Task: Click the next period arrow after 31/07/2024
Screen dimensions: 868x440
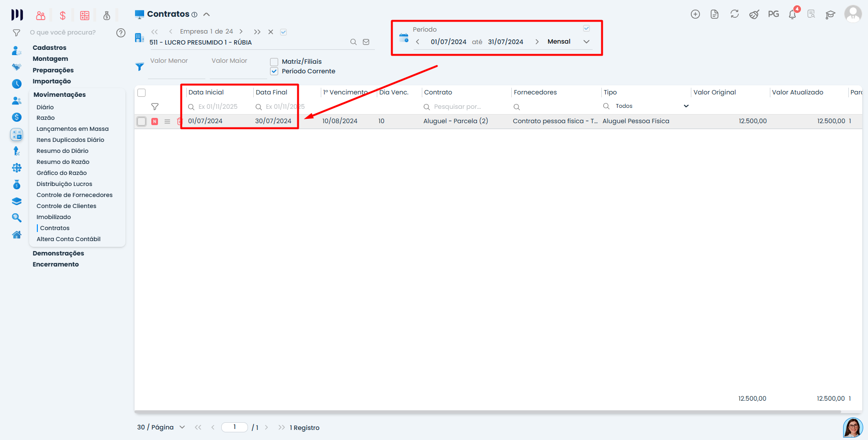Action: (536, 42)
